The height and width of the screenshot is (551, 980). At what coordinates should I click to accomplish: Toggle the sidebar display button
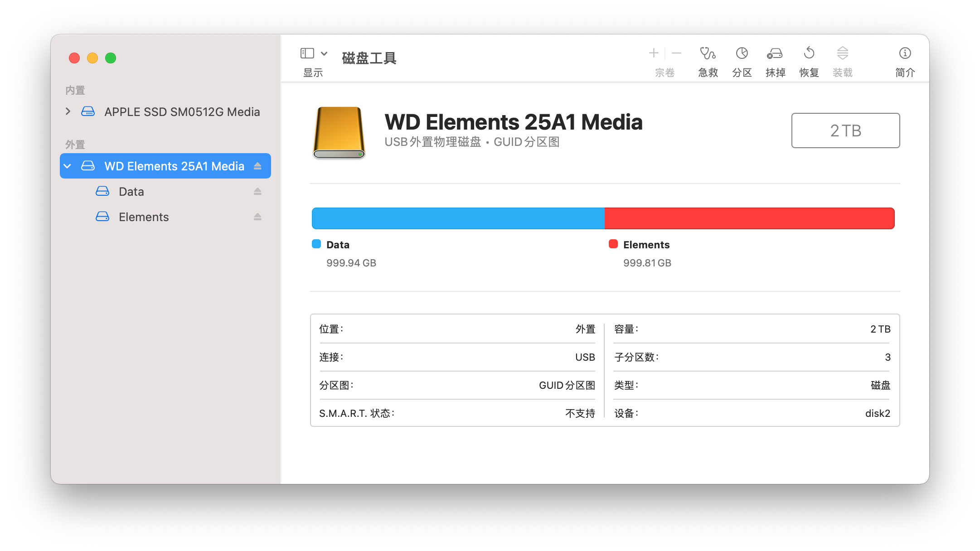click(307, 53)
